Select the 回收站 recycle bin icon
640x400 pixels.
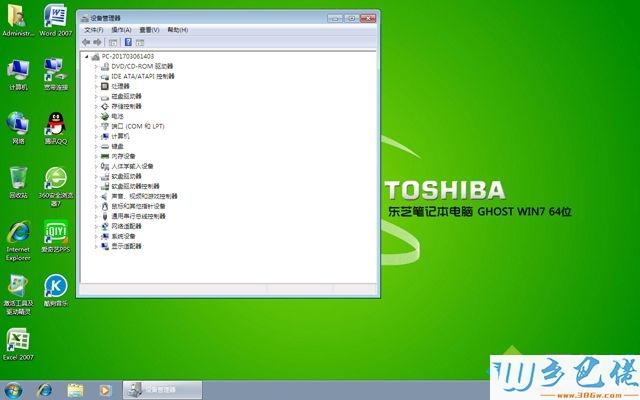pyautogui.click(x=18, y=182)
